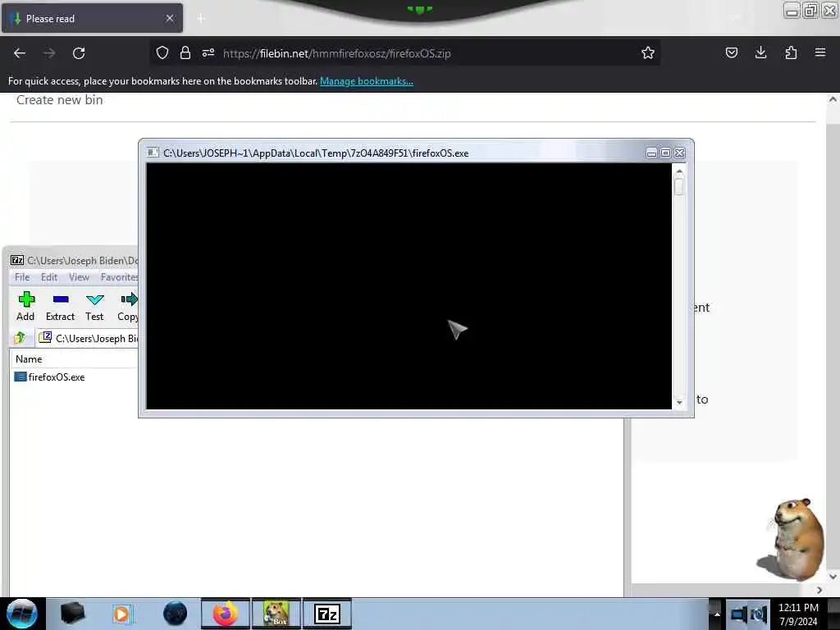Open the black box taskbar icon
This screenshot has width=840, height=630.
tap(73, 614)
